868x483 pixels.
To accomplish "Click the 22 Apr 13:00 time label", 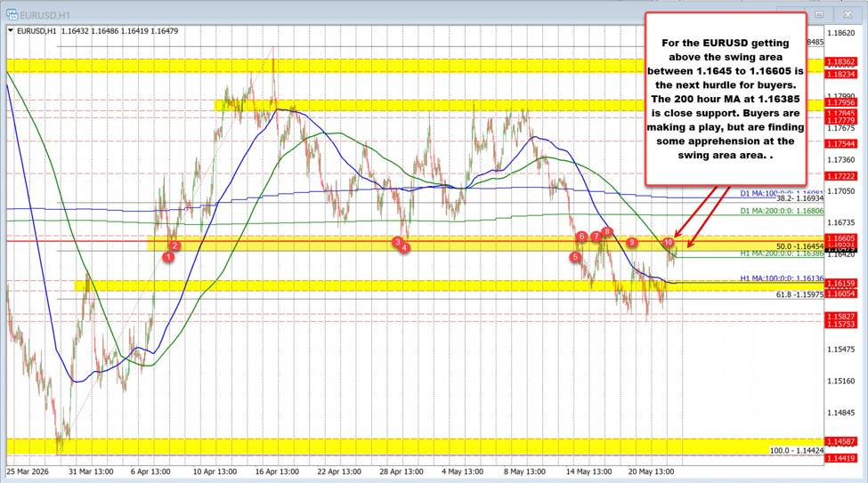I will coord(339,471).
